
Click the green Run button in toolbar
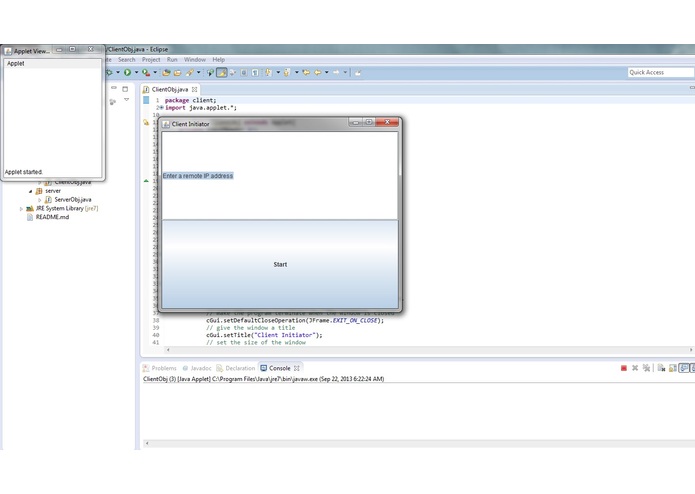(127, 72)
